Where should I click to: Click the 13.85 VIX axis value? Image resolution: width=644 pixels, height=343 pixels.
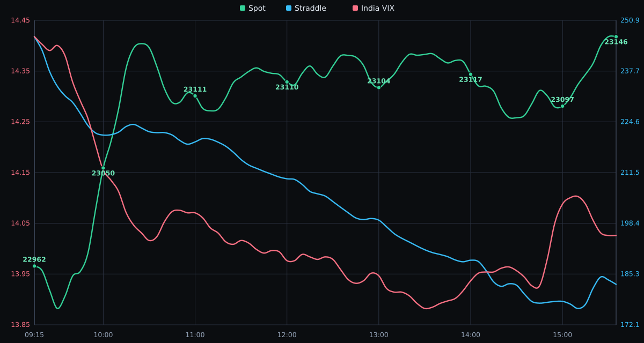point(20,325)
